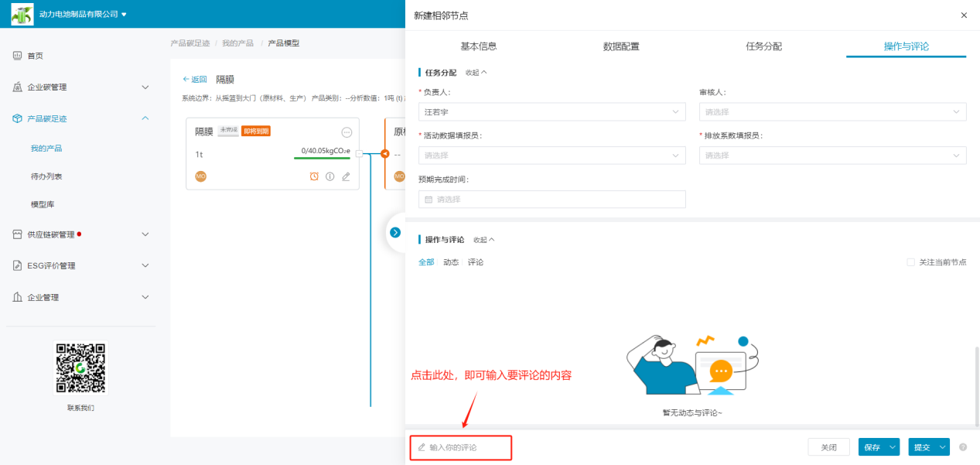980x465 pixels.
Task: Open info icon on the 隔膜 card
Action: (x=330, y=176)
